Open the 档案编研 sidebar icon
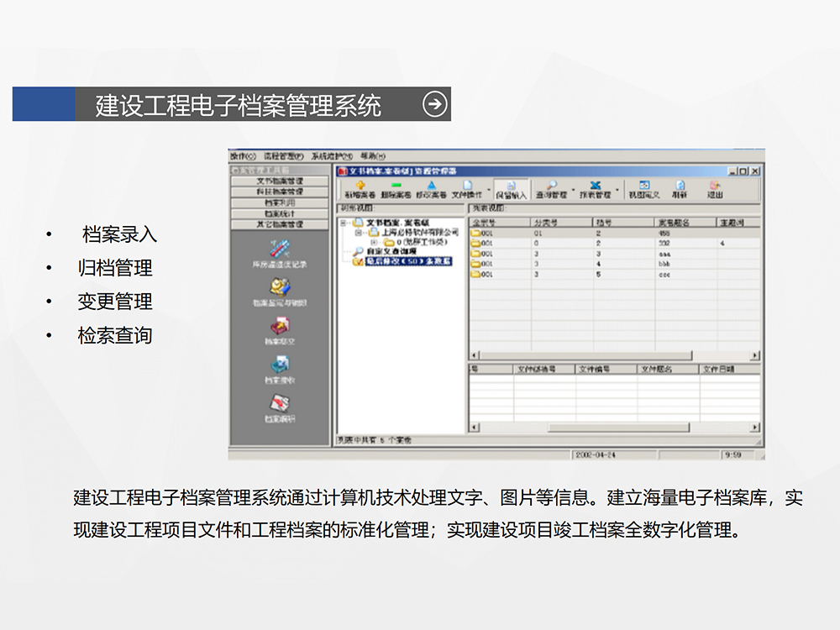This screenshot has width=840, height=630. tap(280, 403)
